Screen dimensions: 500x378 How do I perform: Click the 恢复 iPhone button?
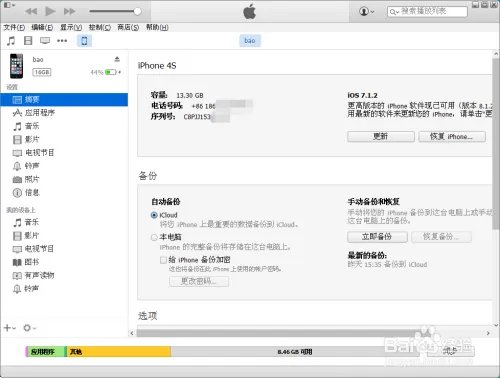(x=452, y=136)
